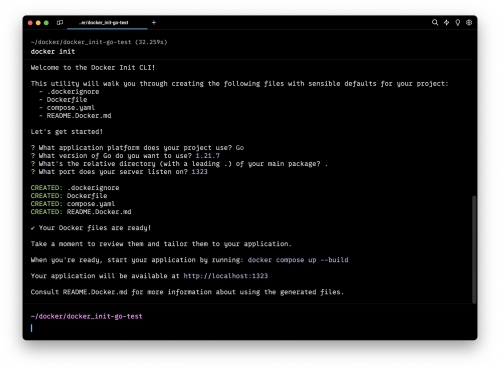500x370 pixels.
Task: Click the Go version value 1.21.7
Action: [x=207, y=156]
